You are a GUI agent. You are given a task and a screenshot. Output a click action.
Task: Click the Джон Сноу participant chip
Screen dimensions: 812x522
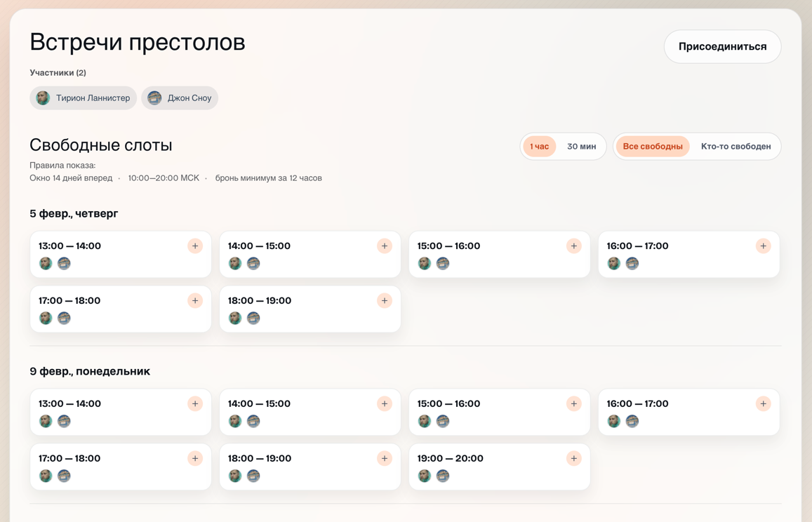(181, 98)
